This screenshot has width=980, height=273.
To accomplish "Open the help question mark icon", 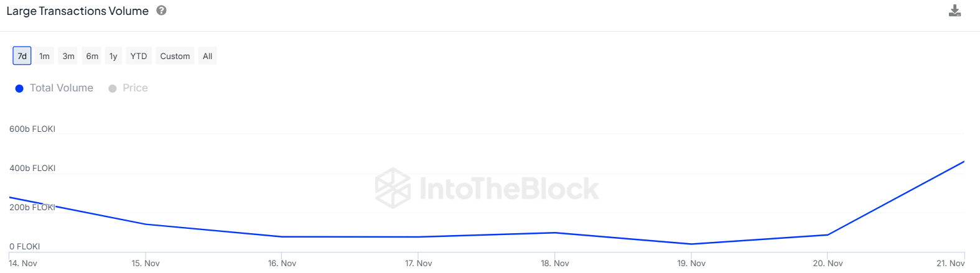I will 161,11.
